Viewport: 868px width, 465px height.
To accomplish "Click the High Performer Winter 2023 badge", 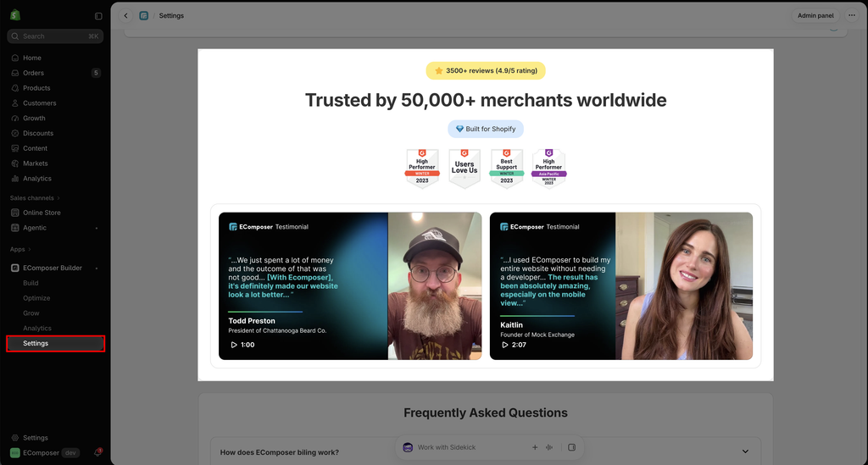I will 422,169.
